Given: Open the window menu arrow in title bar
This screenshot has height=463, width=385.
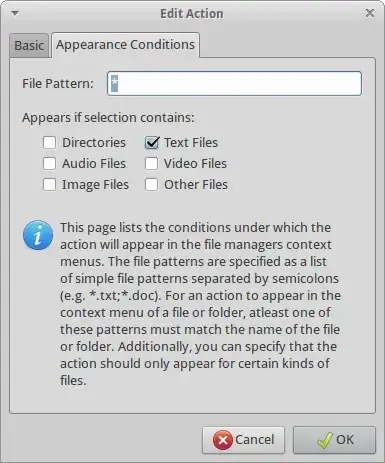Looking at the screenshot, I should pyautogui.click(x=15, y=13).
